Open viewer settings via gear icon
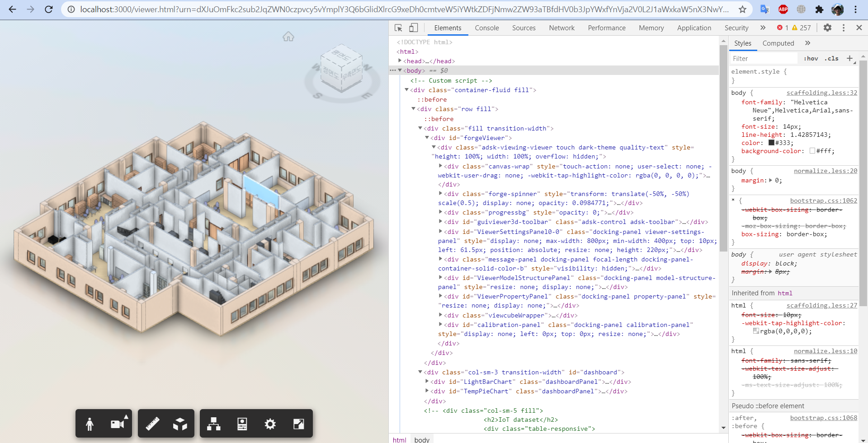The height and width of the screenshot is (443, 868). [270, 424]
